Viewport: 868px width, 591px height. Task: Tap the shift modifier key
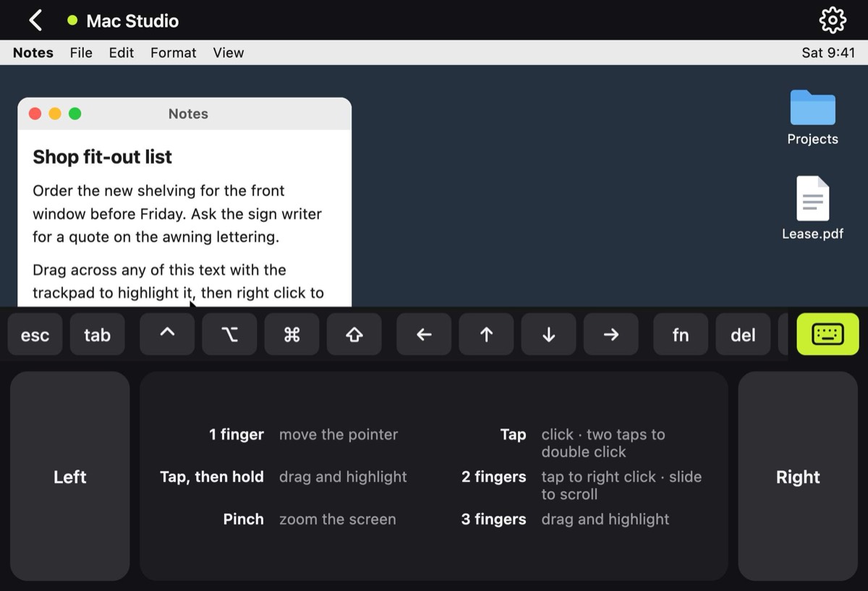tap(354, 334)
